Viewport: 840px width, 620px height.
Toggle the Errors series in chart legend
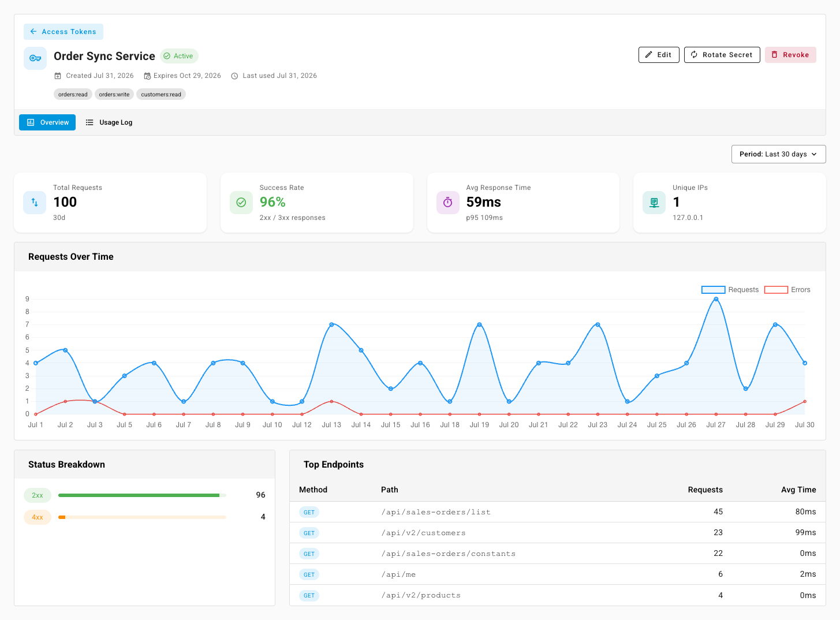[787, 290]
